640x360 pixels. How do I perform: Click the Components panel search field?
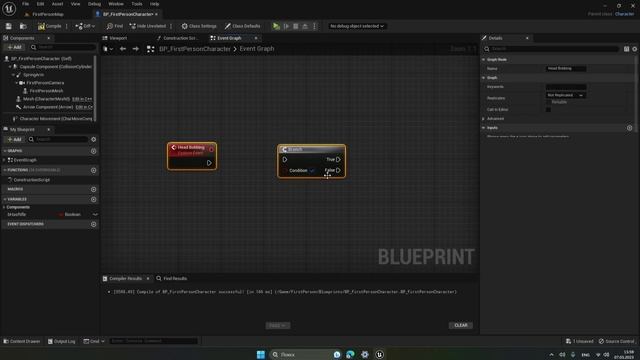(63, 47)
